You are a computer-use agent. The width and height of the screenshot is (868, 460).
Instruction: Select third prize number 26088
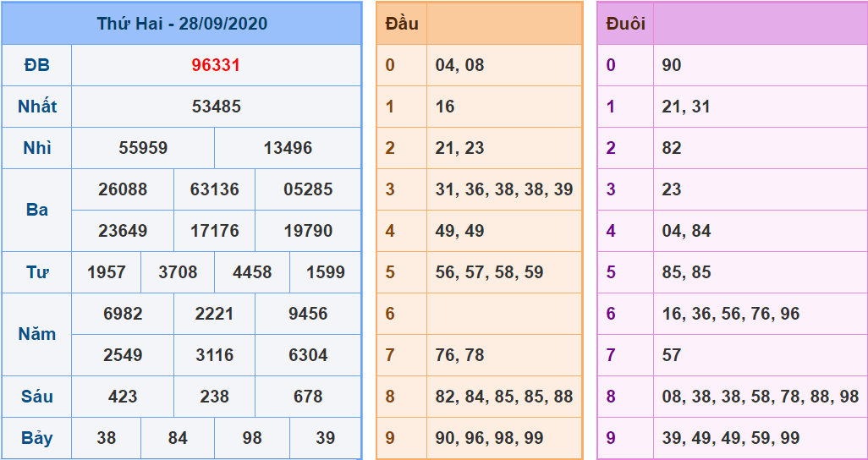(x=123, y=189)
